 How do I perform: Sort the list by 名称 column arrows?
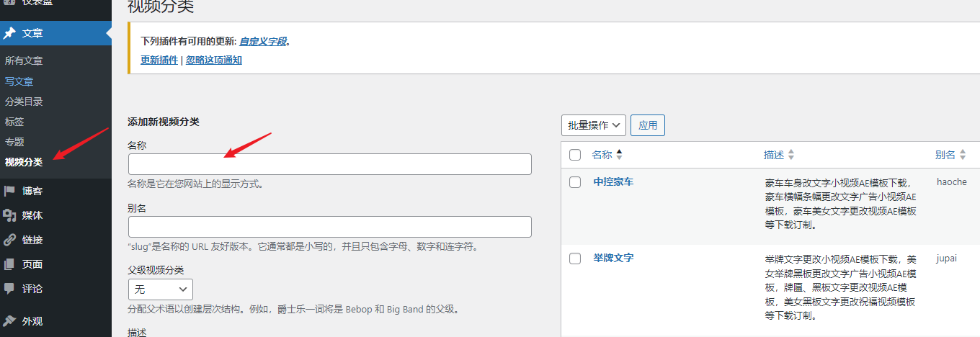pyautogui.click(x=619, y=155)
